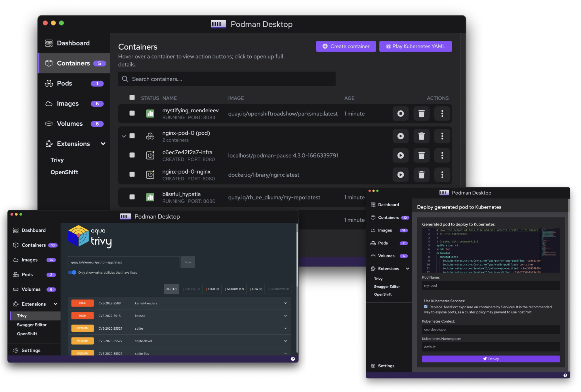Delete the nginx-pod-0 pod
The width and height of the screenshot is (581, 392).
pos(421,136)
